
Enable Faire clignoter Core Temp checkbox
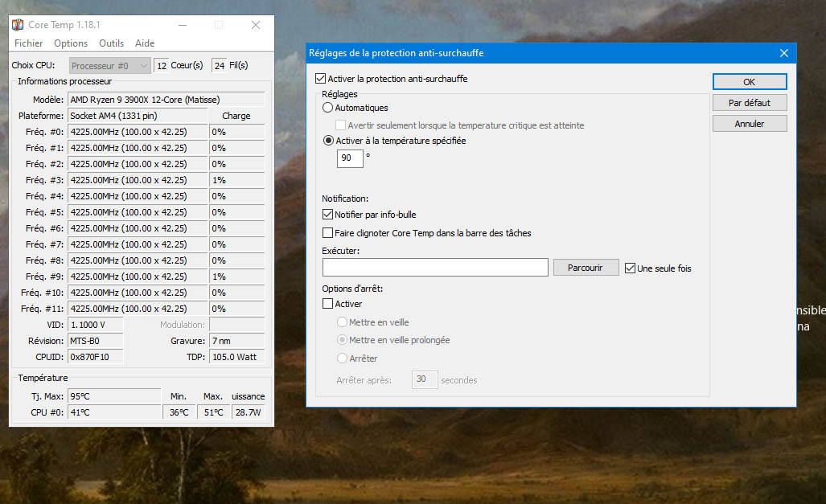[x=327, y=233]
